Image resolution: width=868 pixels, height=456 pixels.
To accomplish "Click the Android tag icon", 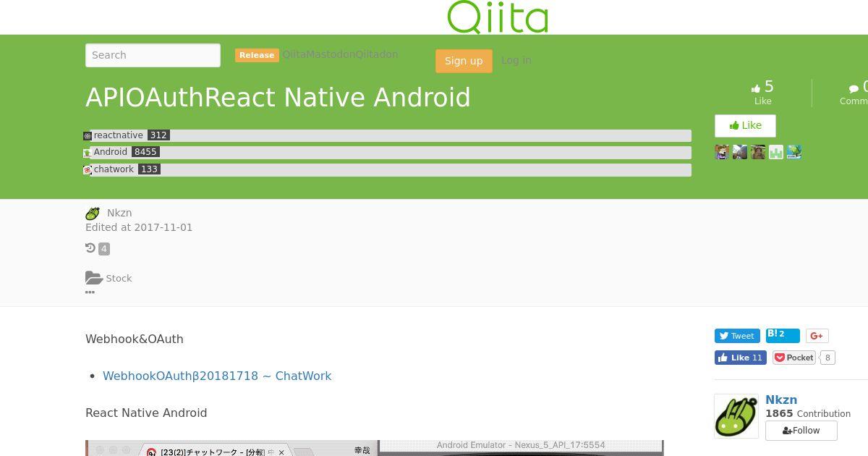I will click(88, 153).
